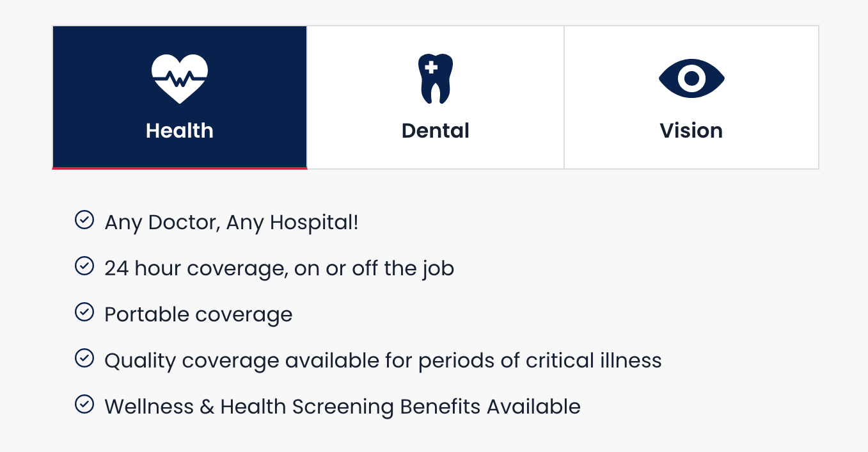Click "24 hour coverage, on or off the job"

point(279,268)
